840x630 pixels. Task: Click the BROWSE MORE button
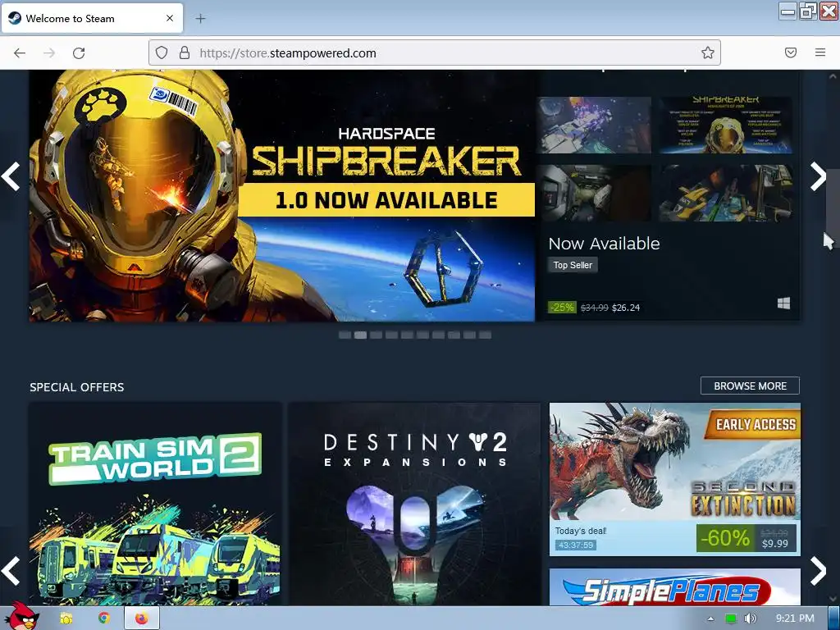(750, 386)
